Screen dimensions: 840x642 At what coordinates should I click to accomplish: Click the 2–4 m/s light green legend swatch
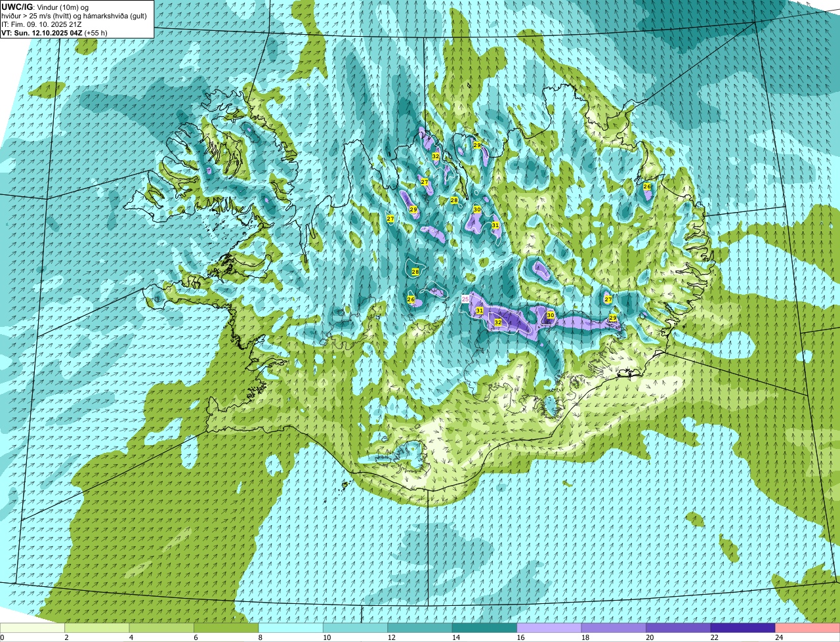97,628
